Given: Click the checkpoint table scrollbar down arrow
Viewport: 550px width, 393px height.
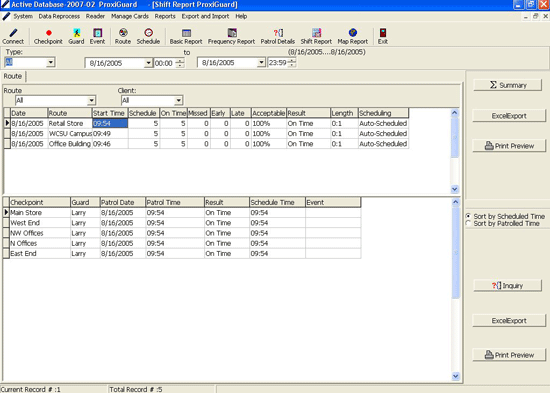Looking at the screenshot, I should (x=456, y=376).
